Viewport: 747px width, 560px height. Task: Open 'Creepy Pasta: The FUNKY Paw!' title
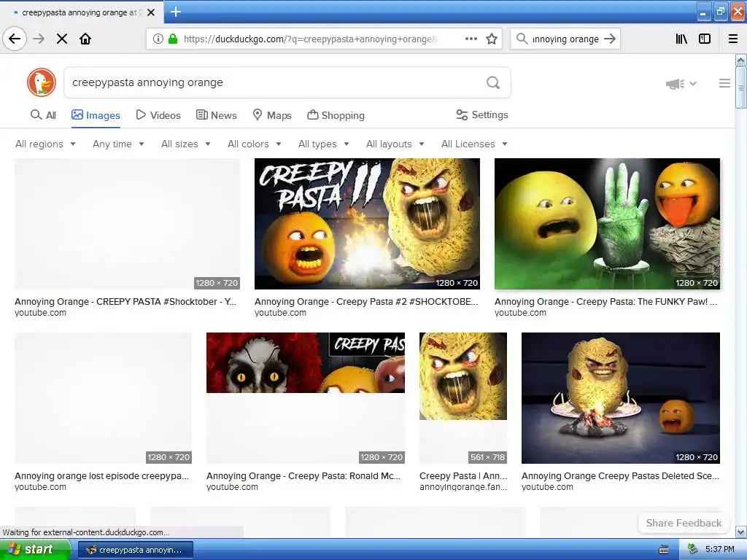click(606, 301)
